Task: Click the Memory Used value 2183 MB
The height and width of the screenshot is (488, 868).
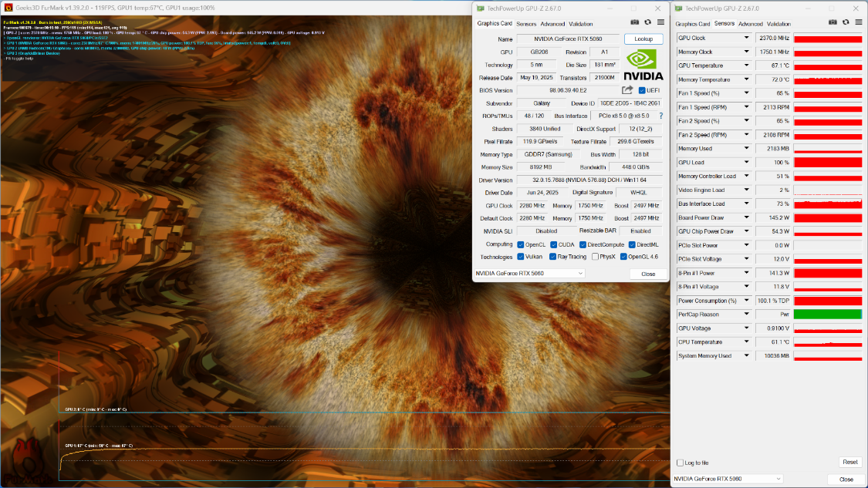Action: pos(773,148)
